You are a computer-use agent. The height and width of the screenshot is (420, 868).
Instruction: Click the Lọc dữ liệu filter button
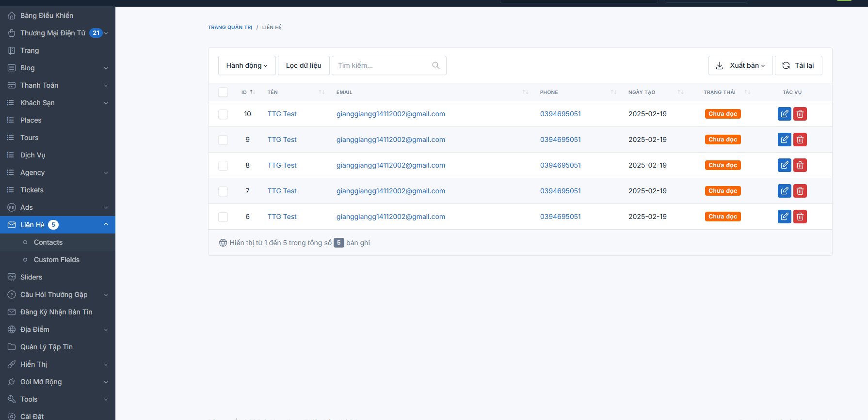click(x=304, y=65)
